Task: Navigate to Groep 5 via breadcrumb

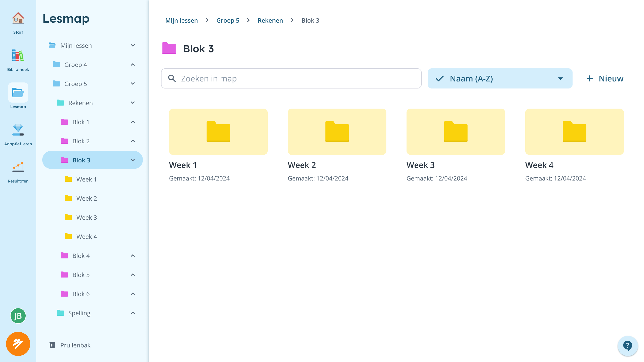Action: 228,20
